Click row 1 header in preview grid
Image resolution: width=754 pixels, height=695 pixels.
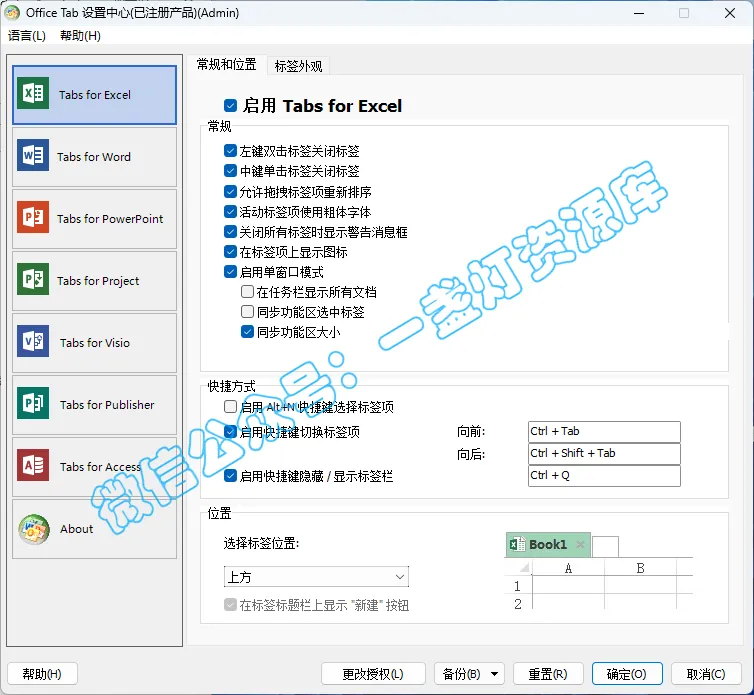(x=518, y=586)
